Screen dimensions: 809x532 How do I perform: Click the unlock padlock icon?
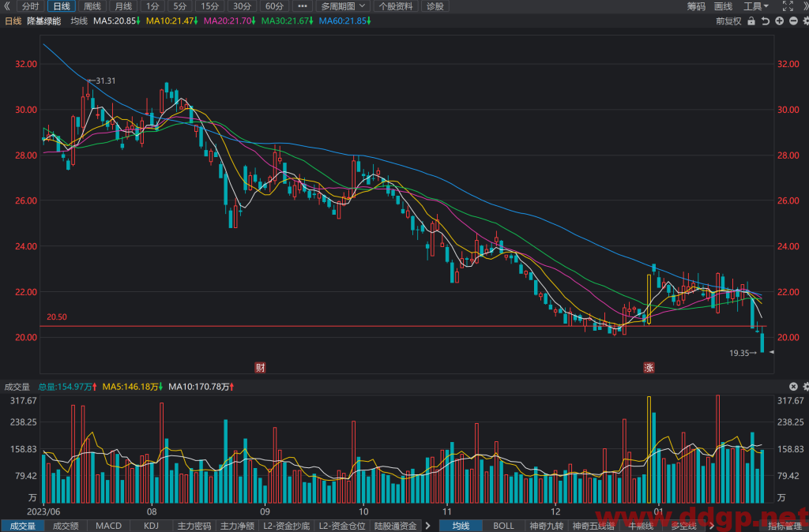point(751,21)
